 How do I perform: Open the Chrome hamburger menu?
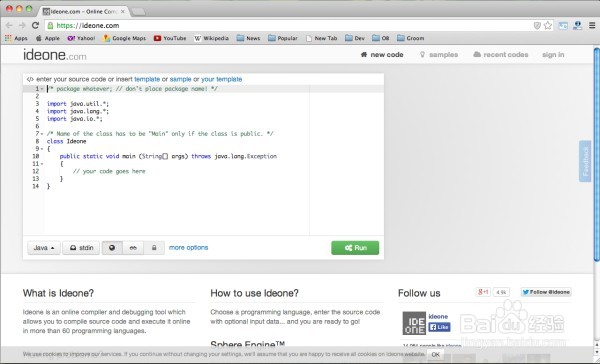click(x=592, y=25)
